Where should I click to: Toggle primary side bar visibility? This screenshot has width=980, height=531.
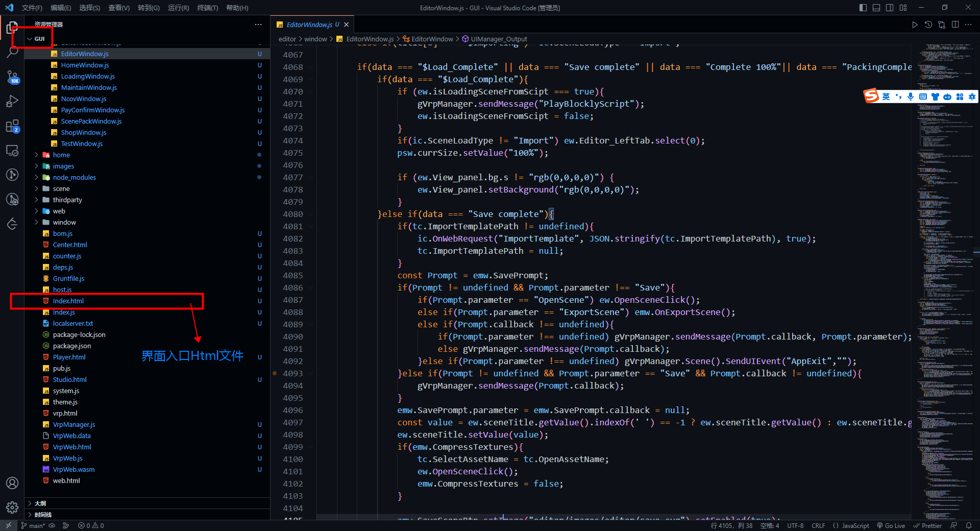(x=863, y=8)
